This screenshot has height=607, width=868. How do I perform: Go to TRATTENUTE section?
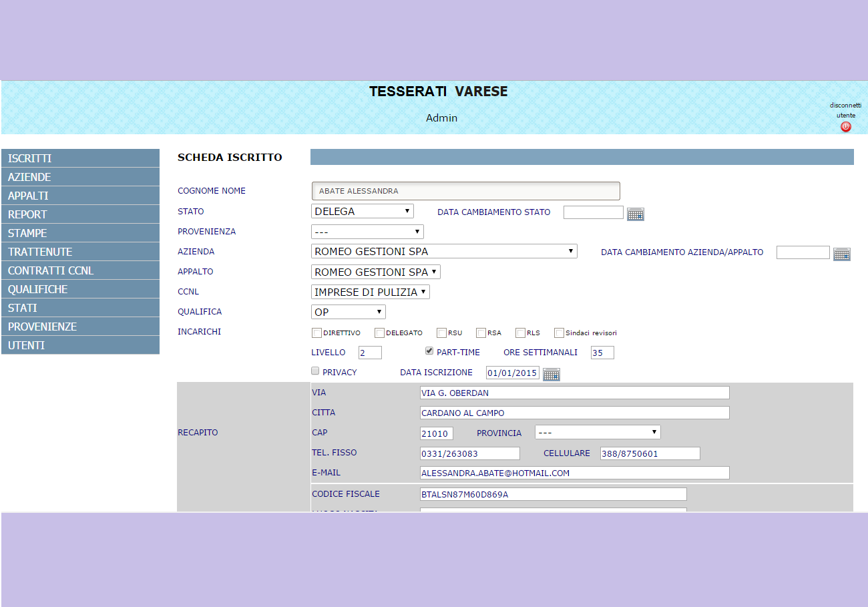80,252
